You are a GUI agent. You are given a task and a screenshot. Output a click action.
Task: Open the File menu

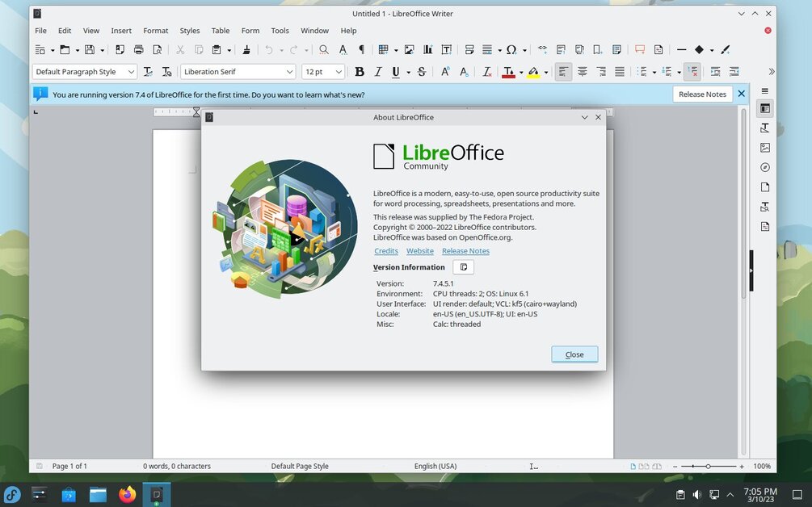click(x=41, y=31)
